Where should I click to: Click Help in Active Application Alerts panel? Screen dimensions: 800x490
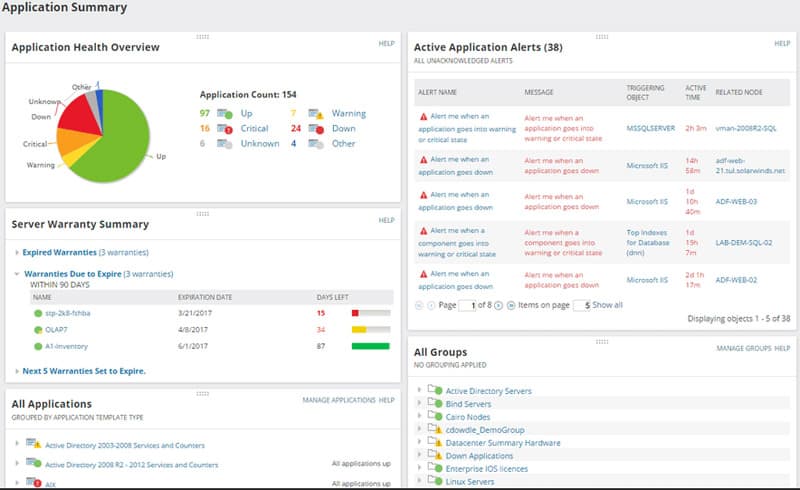tap(782, 44)
